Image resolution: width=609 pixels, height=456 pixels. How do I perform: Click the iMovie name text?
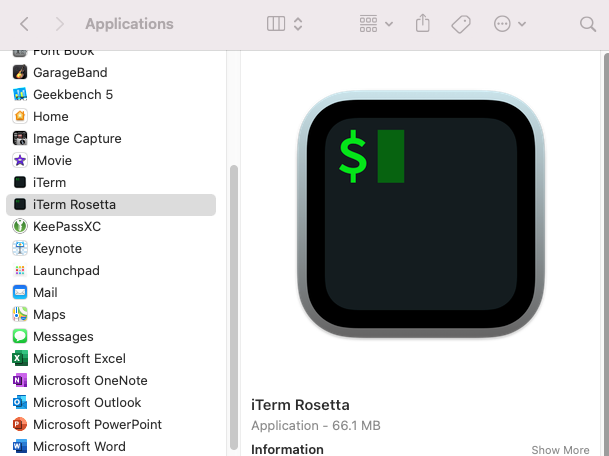pyautogui.click(x=52, y=160)
